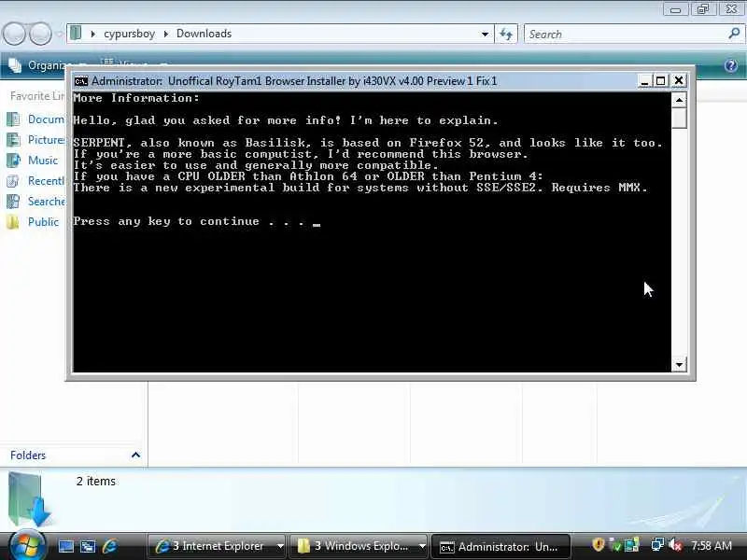Click the Downloads folder icon in details pane

[x=29, y=498]
